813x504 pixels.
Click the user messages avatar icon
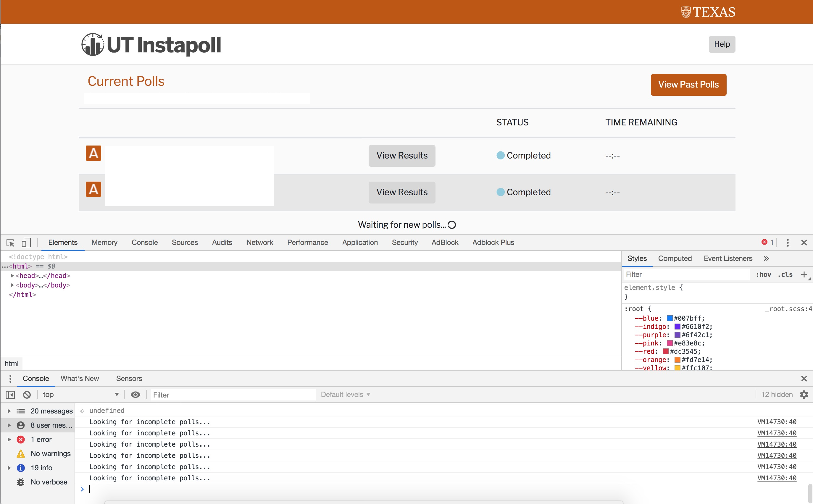pos(21,425)
